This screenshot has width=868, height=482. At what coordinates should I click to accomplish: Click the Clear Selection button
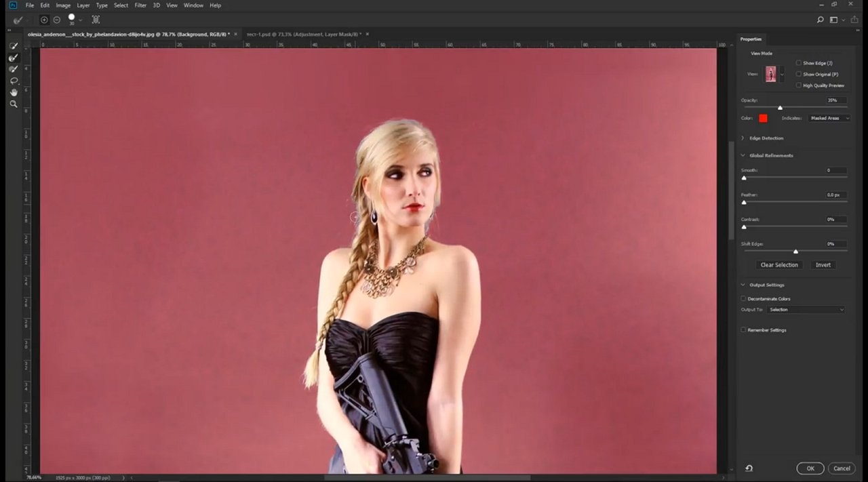(x=779, y=265)
